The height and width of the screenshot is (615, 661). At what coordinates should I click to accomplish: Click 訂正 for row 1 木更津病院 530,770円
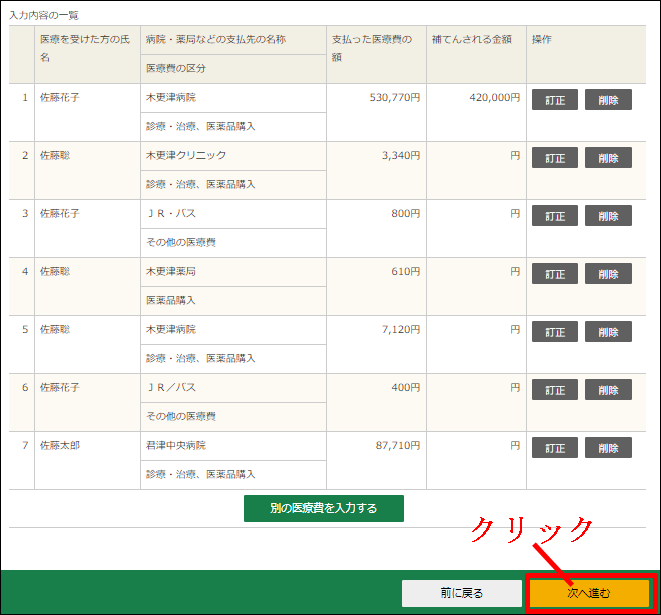(554, 99)
